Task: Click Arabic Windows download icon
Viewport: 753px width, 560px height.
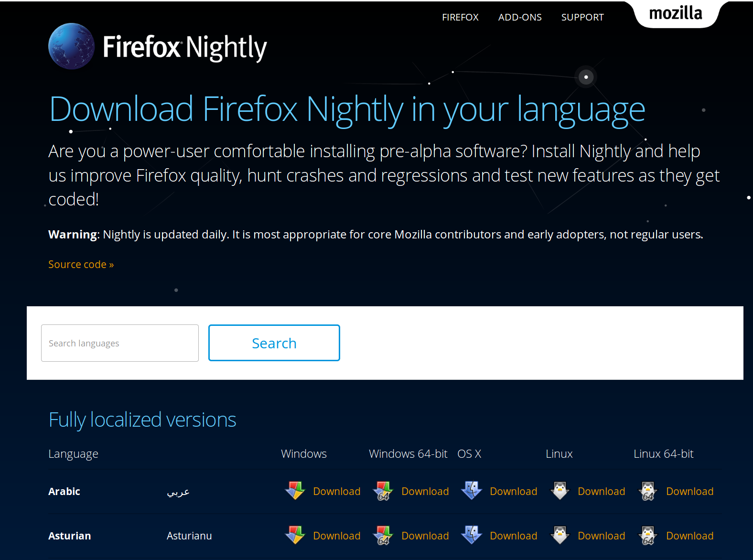Action: (x=295, y=491)
